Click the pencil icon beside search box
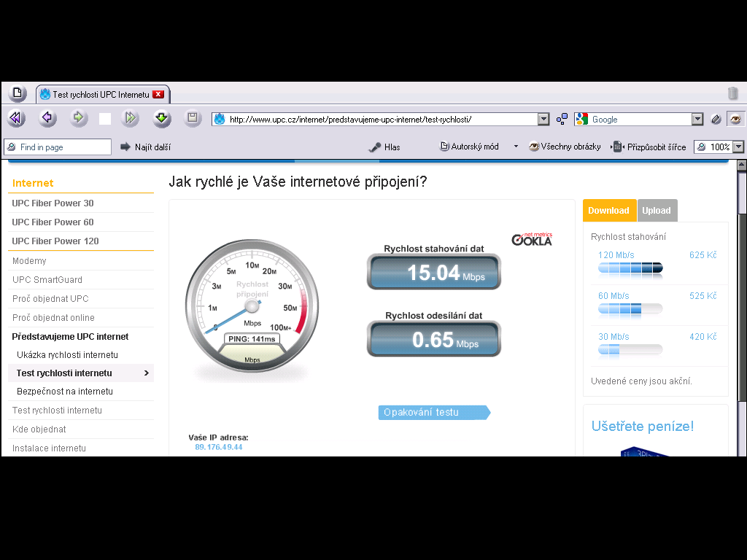Screen dimensions: 747x560 [716, 119]
